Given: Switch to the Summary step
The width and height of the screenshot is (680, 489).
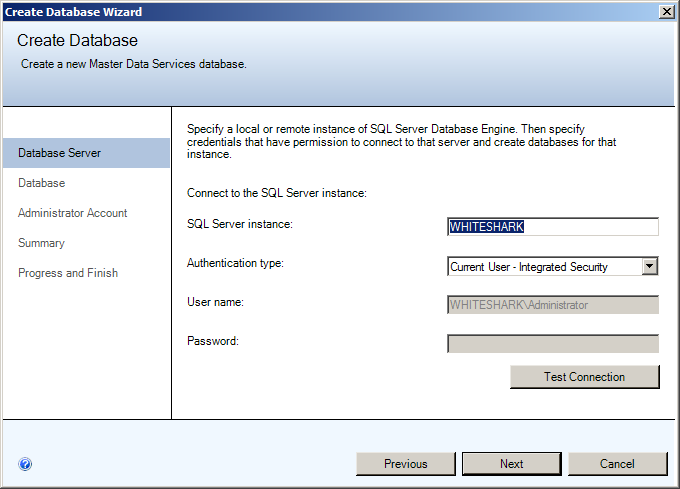Looking at the screenshot, I should point(41,243).
